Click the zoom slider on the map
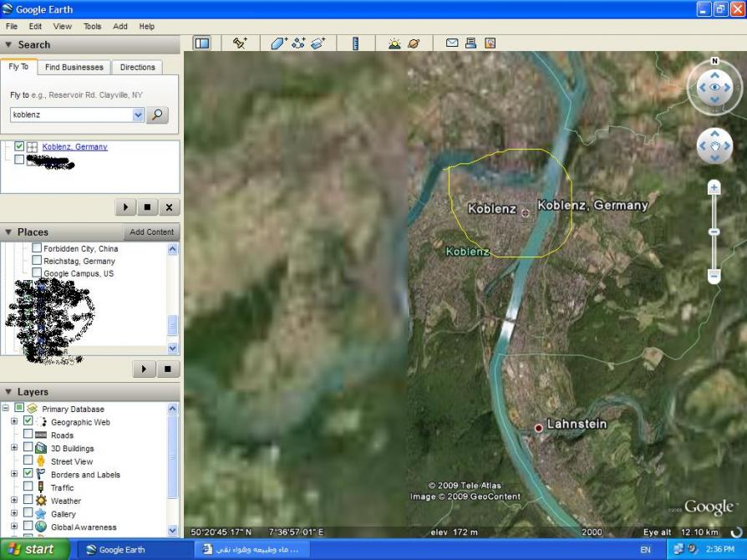This screenshot has height=560, width=747. coord(714,232)
